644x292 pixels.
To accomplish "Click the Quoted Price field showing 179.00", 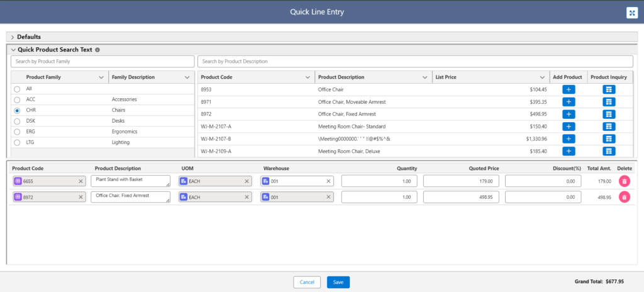I will click(x=461, y=181).
